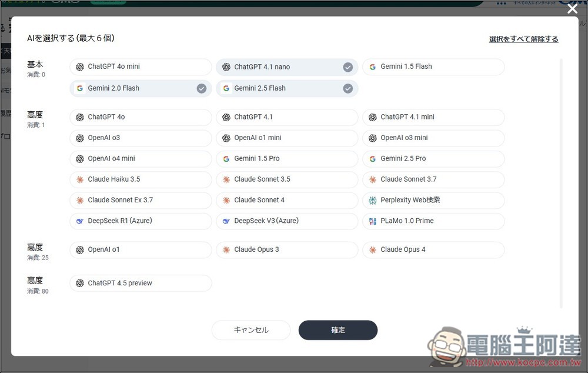Deselect the Gemini 2.5 Flash option
This screenshot has width=588, height=373.
[x=287, y=88]
